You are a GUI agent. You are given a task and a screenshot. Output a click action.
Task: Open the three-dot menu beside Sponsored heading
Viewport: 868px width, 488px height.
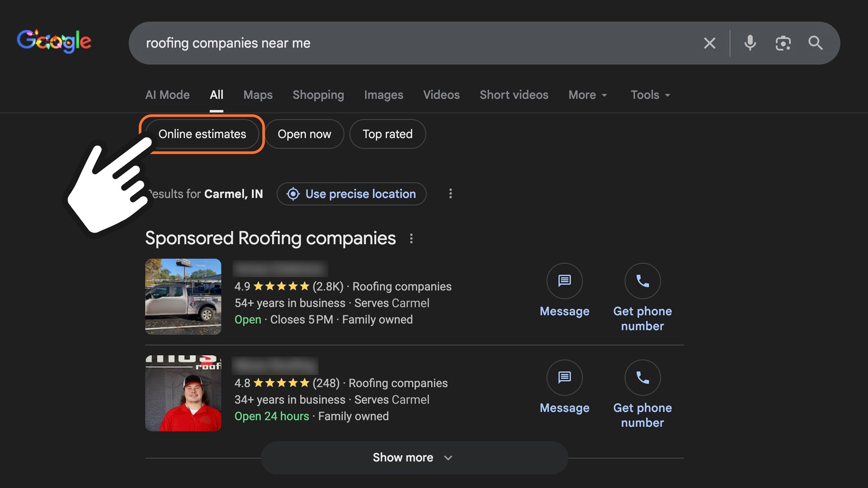tap(412, 238)
